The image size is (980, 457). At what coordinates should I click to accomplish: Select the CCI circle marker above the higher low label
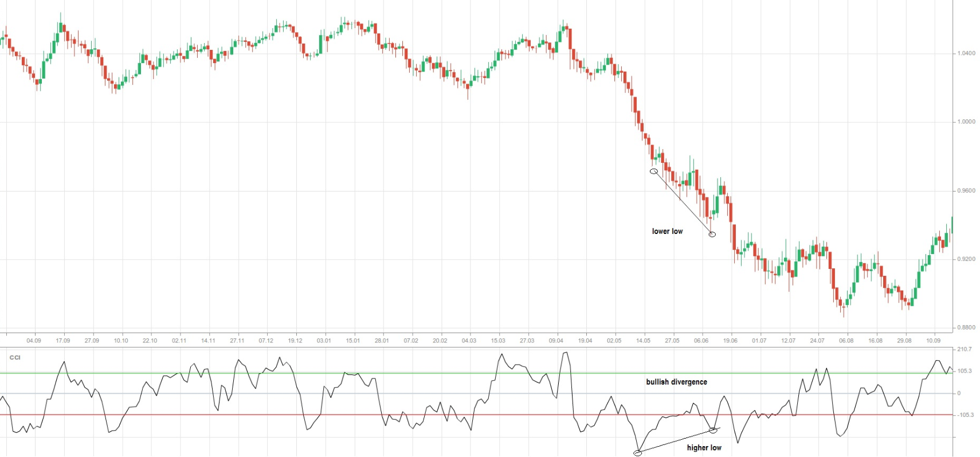pos(714,429)
